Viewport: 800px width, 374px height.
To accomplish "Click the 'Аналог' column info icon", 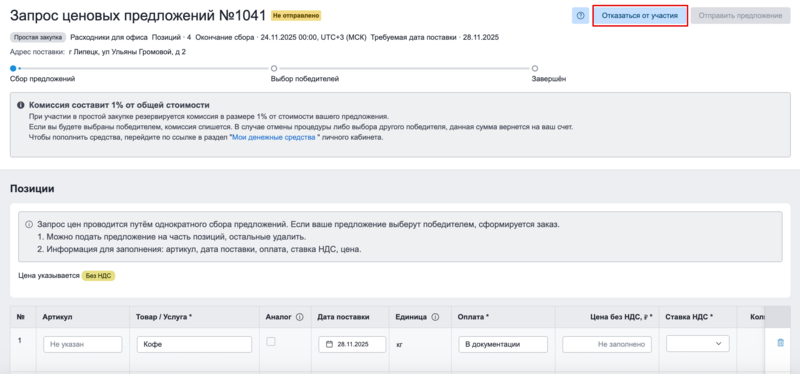I will (x=299, y=317).
